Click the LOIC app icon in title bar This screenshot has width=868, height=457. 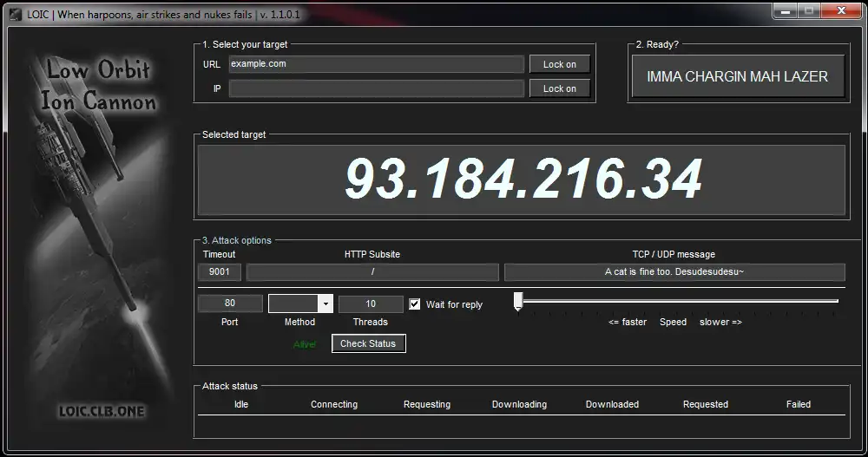click(15, 15)
